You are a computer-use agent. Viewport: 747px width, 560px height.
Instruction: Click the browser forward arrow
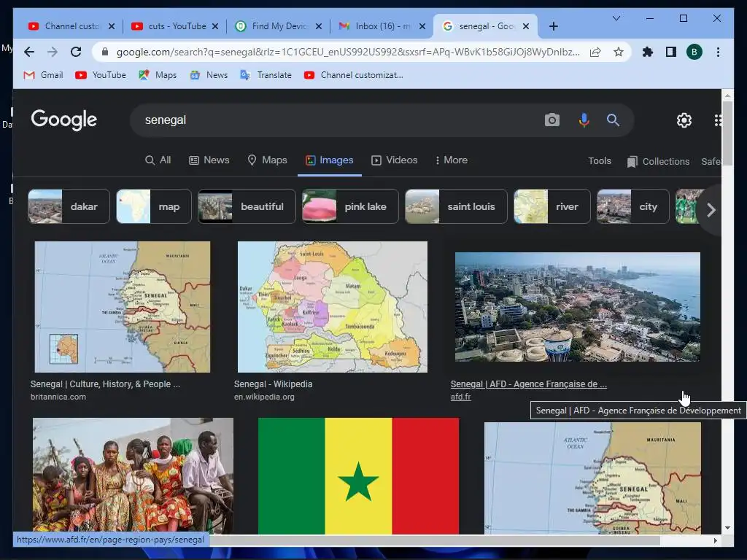(53, 52)
